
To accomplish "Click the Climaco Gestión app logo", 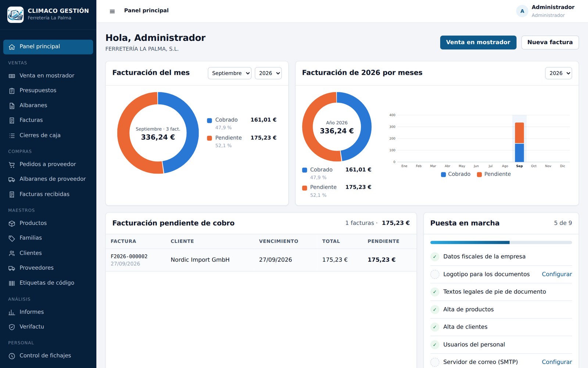I will [15, 15].
